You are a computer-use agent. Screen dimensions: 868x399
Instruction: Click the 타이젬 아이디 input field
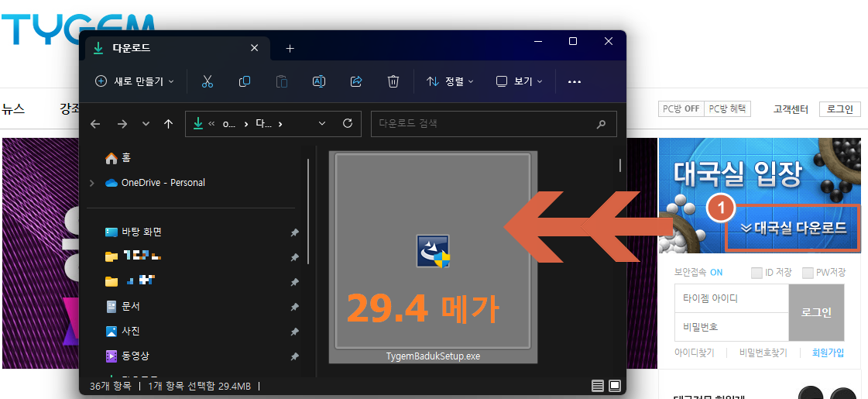point(731,298)
